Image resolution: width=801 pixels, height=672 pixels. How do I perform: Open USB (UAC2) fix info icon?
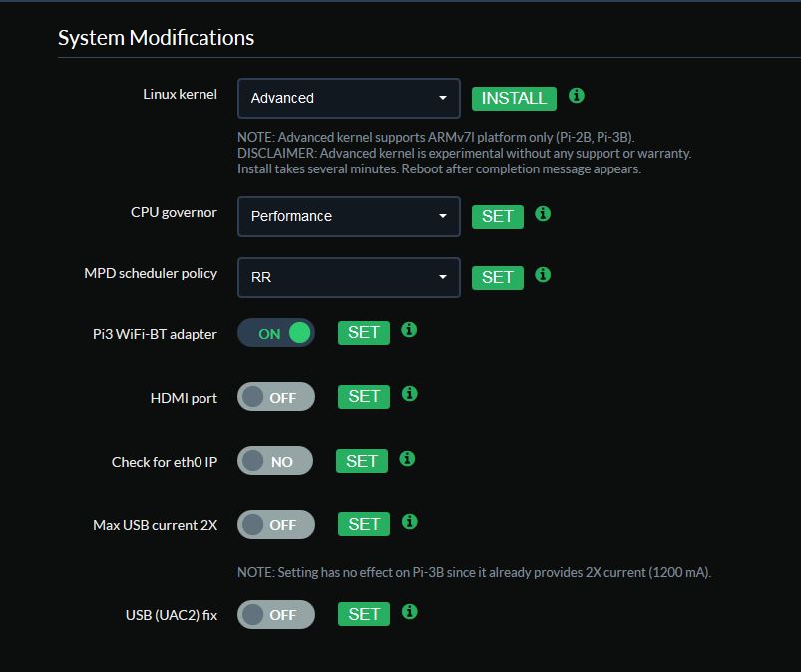(410, 612)
